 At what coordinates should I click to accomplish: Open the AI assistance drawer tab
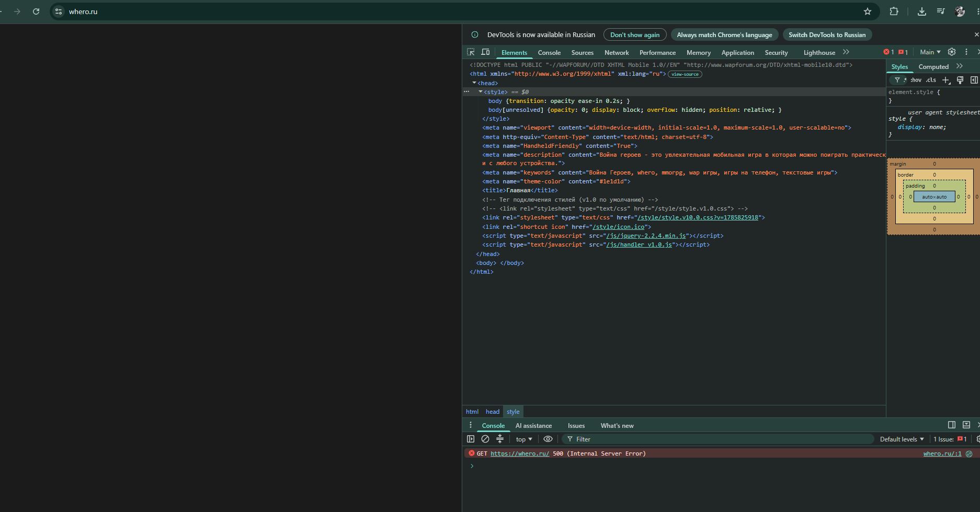[533, 425]
